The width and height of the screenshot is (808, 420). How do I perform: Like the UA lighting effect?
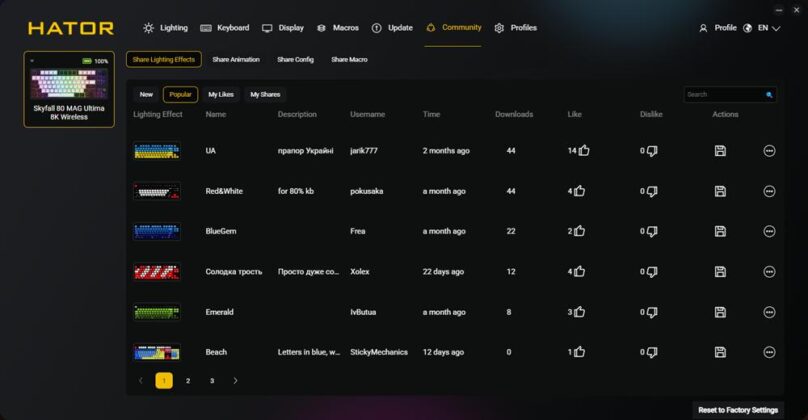tap(584, 150)
